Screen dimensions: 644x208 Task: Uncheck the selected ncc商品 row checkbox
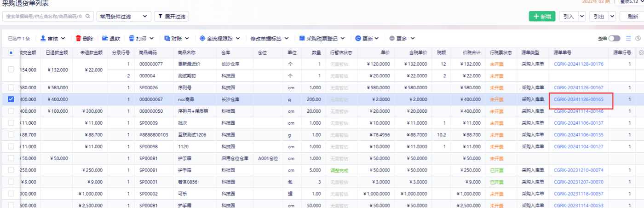point(11,99)
